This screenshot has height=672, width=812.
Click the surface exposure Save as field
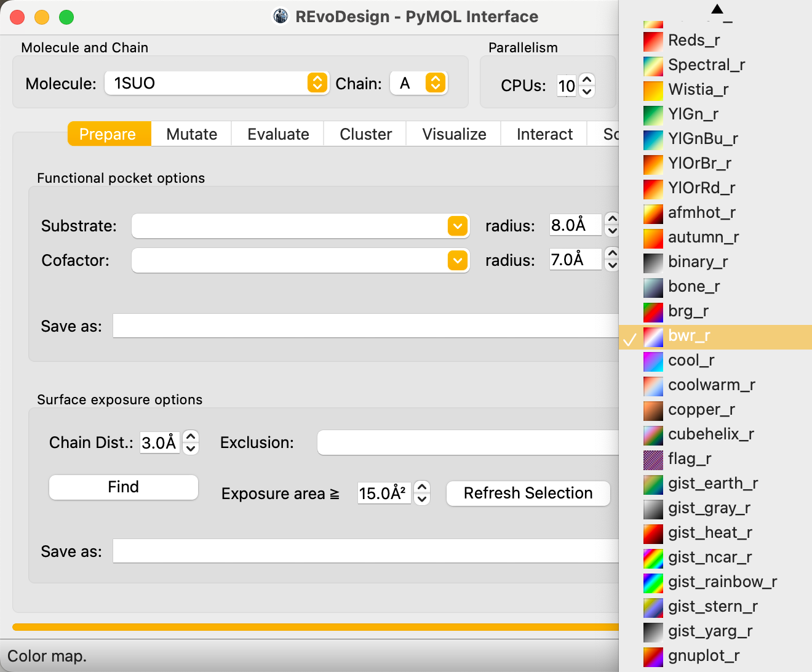366,551
